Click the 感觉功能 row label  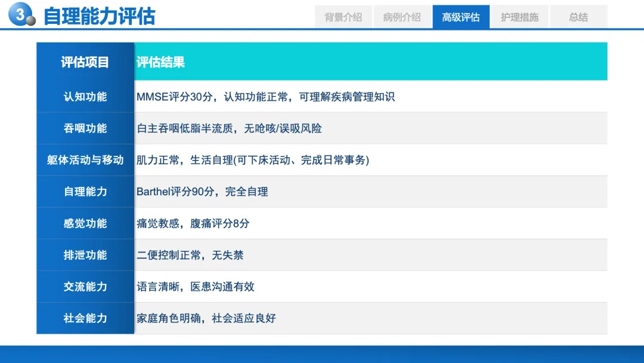[85, 223]
